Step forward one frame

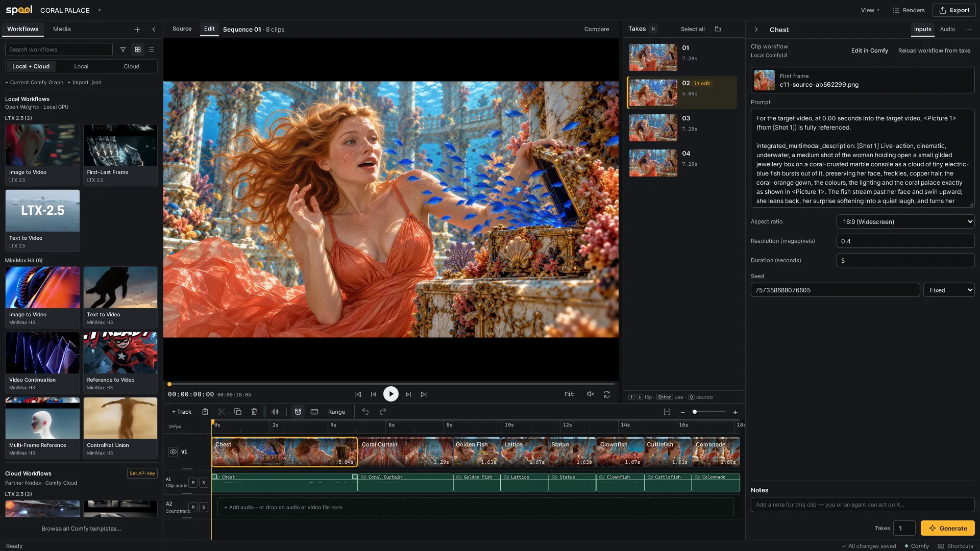tap(408, 394)
